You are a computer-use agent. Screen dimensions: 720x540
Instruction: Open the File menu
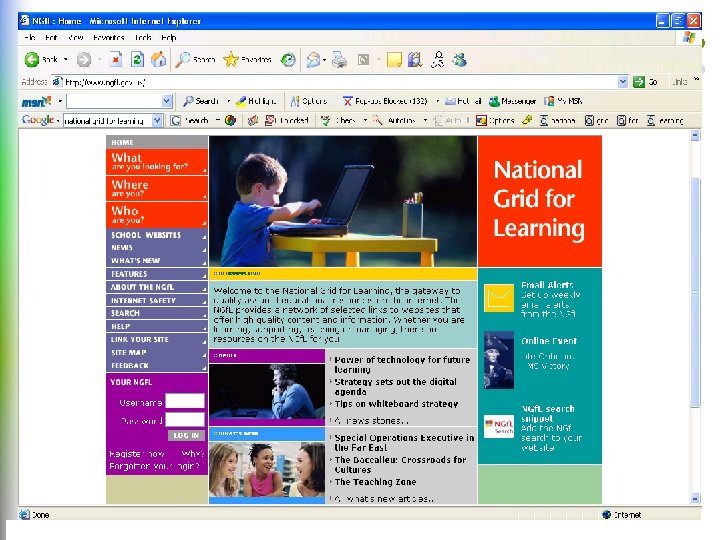point(30,37)
